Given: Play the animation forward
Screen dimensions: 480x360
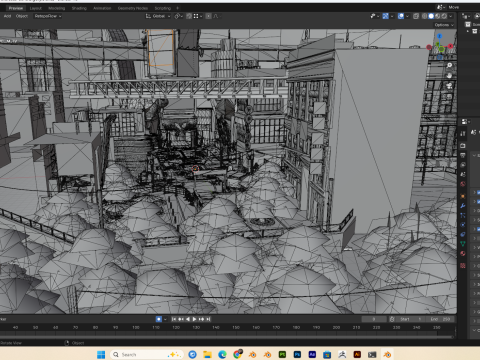Looking at the screenshot, I should click(x=194, y=319).
